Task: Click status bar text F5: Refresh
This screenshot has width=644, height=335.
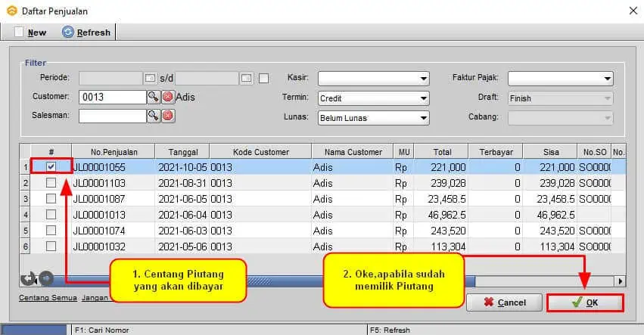Action: [390, 330]
